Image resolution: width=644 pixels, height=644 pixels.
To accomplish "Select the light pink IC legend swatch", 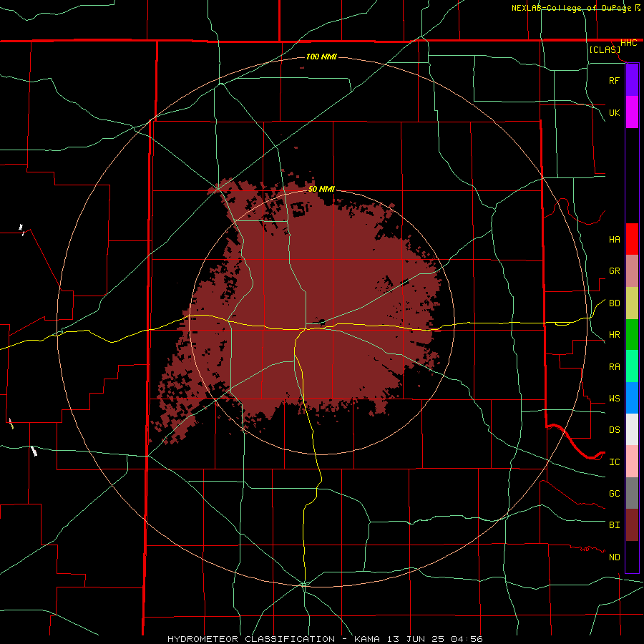I will point(632,462).
